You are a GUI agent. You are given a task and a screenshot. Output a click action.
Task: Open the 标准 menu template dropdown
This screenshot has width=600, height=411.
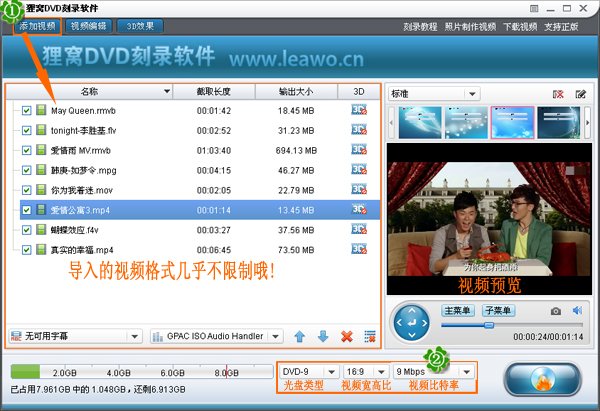434,94
